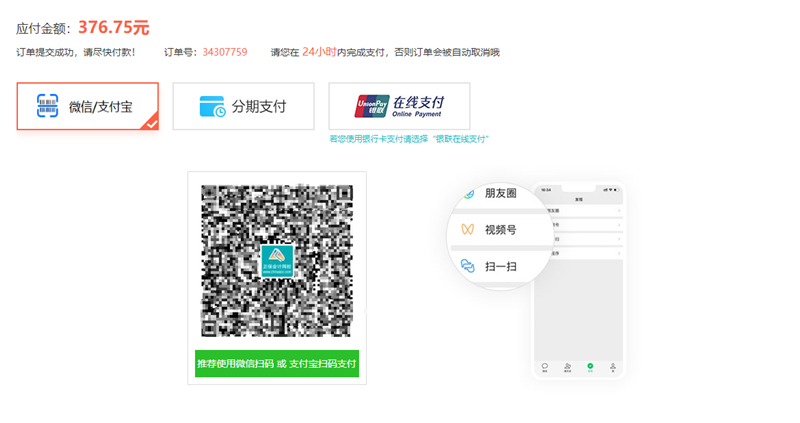Click the profile icon in phone bottom bar
800x423 pixels.
[613, 367]
